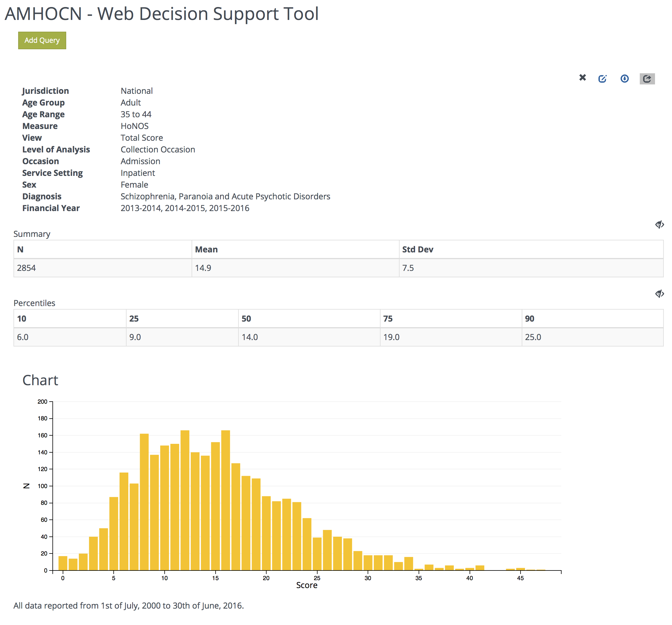This screenshot has width=672, height=625.
Task: Download results via circled down-arrow icon
Action: point(624,79)
